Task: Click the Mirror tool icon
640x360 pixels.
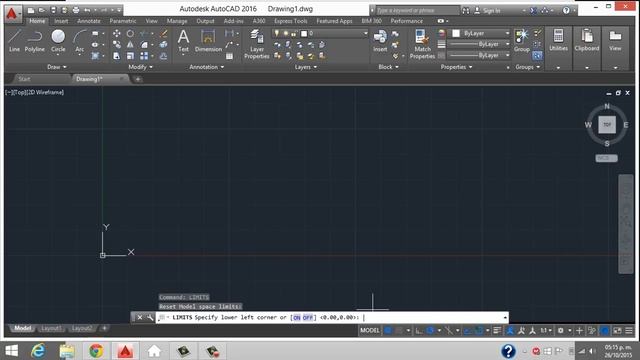Action: click(x=130, y=44)
